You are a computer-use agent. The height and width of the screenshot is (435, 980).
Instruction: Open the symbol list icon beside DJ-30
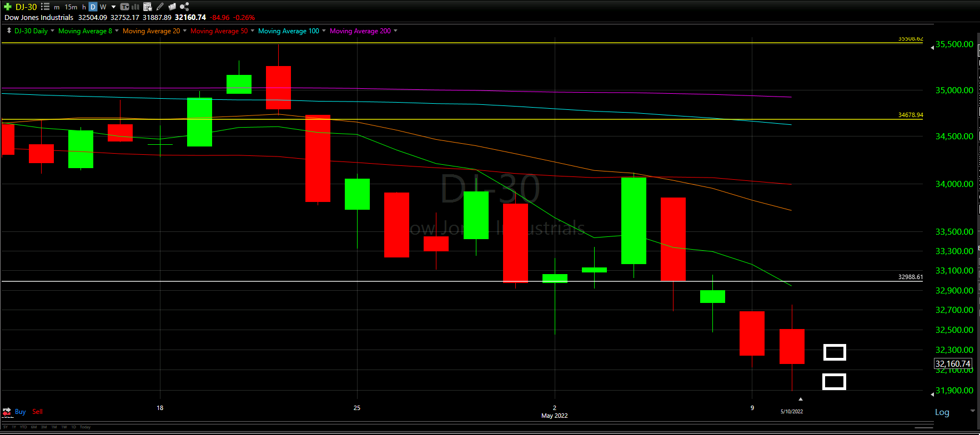(x=46, y=7)
